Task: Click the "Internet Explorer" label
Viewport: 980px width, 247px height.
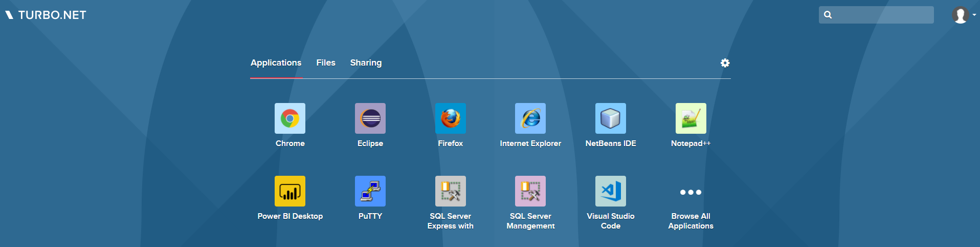Action: coord(530,143)
